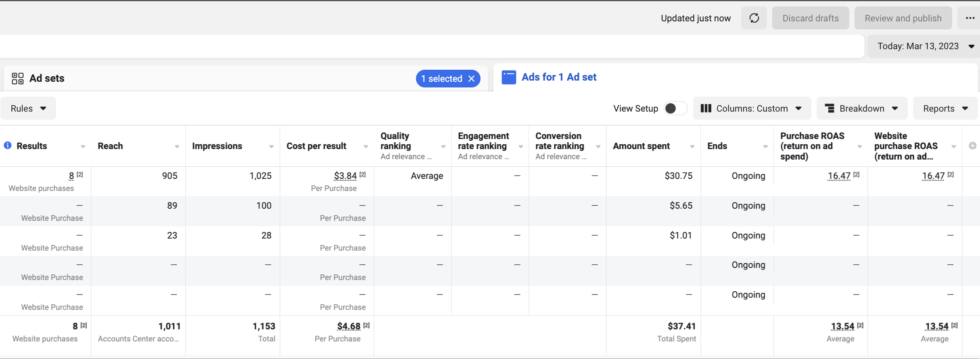
Task: Expand the Purchase ROAS column arrow
Action: tap(859, 147)
